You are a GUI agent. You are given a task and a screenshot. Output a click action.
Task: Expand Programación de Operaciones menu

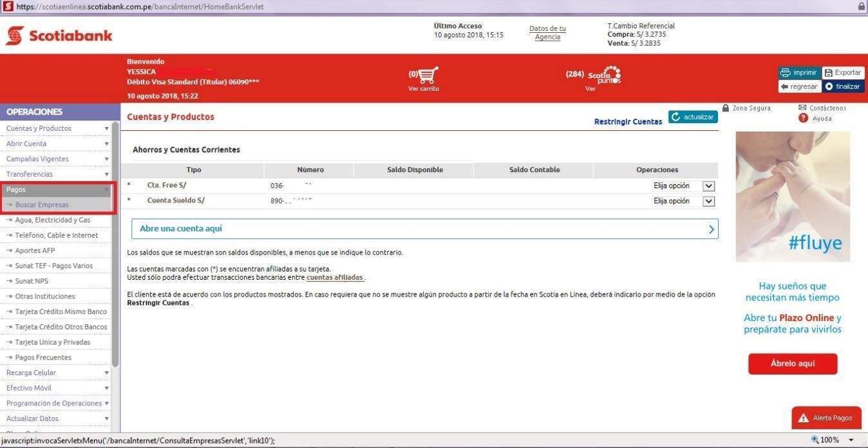(57, 403)
